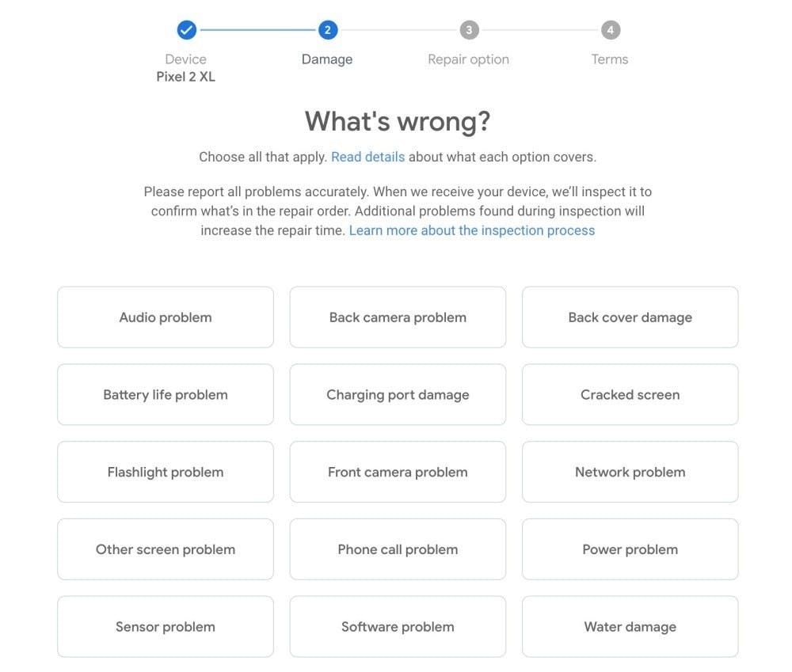Select the Software problem option
This screenshot has height=672, width=792.
pyautogui.click(x=398, y=627)
